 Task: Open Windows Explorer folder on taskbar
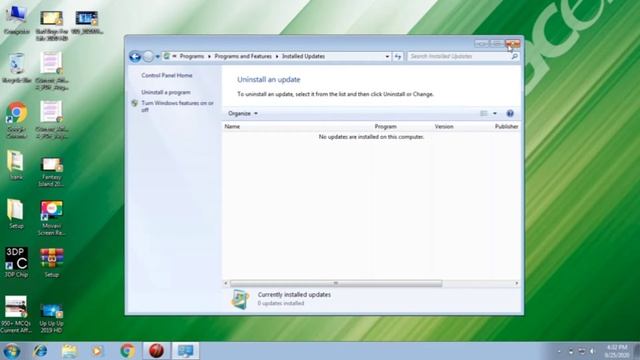(x=69, y=351)
